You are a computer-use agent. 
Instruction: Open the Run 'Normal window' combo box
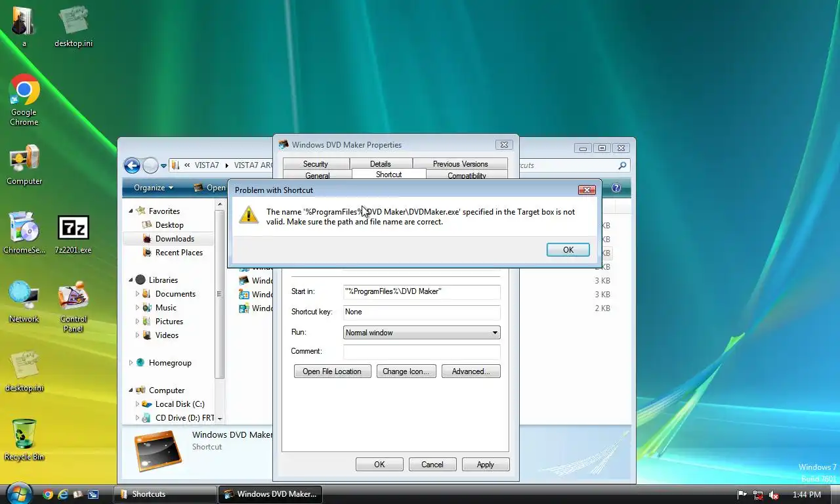tap(422, 333)
